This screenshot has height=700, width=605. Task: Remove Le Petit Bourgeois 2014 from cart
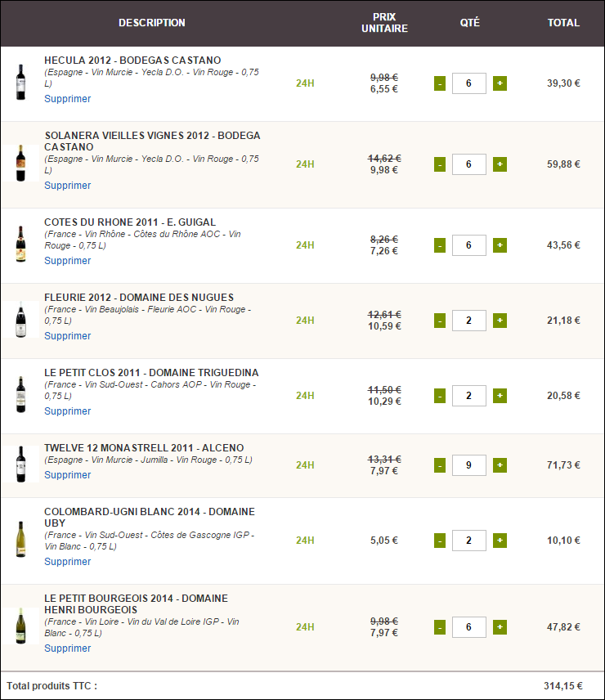(x=68, y=648)
